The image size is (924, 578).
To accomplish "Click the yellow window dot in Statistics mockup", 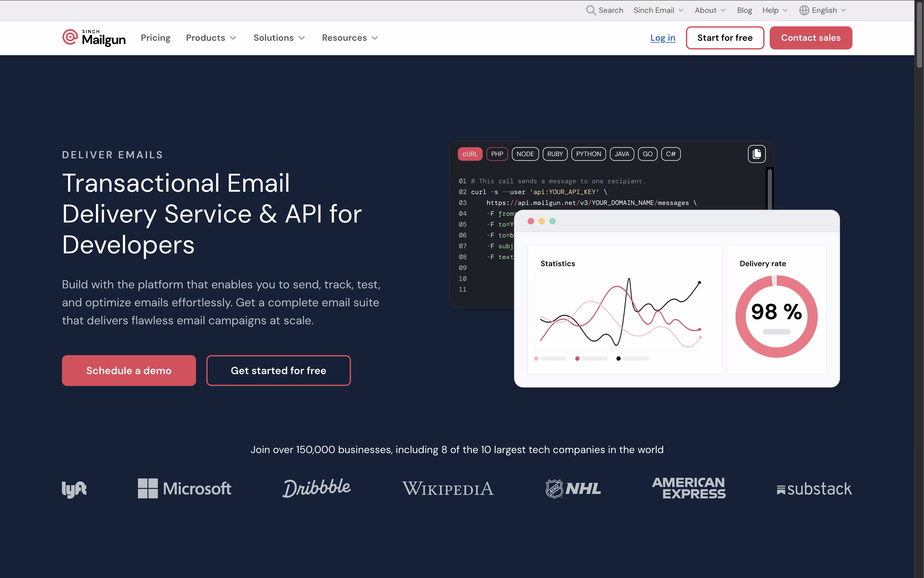I will point(542,221).
